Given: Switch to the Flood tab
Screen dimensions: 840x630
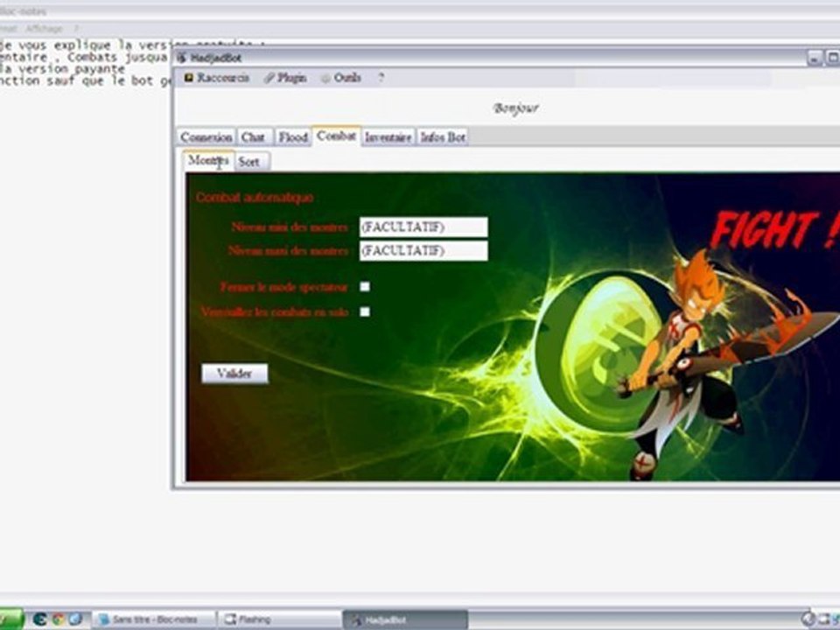Looking at the screenshot, I should click(x=293, y=137).
